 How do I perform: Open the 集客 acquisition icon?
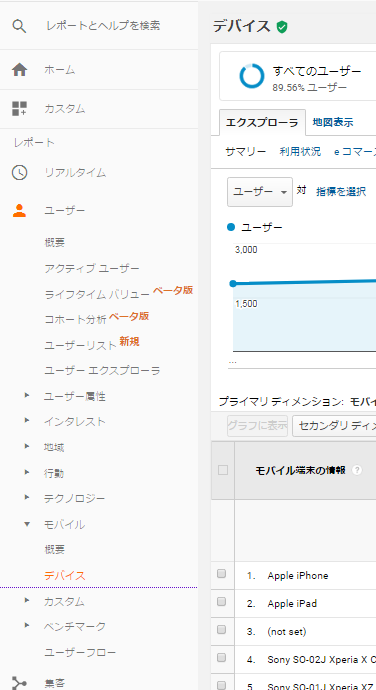click(19, 683)
